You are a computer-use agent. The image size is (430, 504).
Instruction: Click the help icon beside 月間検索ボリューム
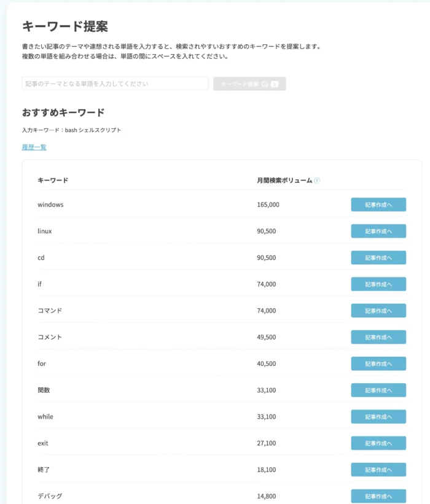point(317,180)
